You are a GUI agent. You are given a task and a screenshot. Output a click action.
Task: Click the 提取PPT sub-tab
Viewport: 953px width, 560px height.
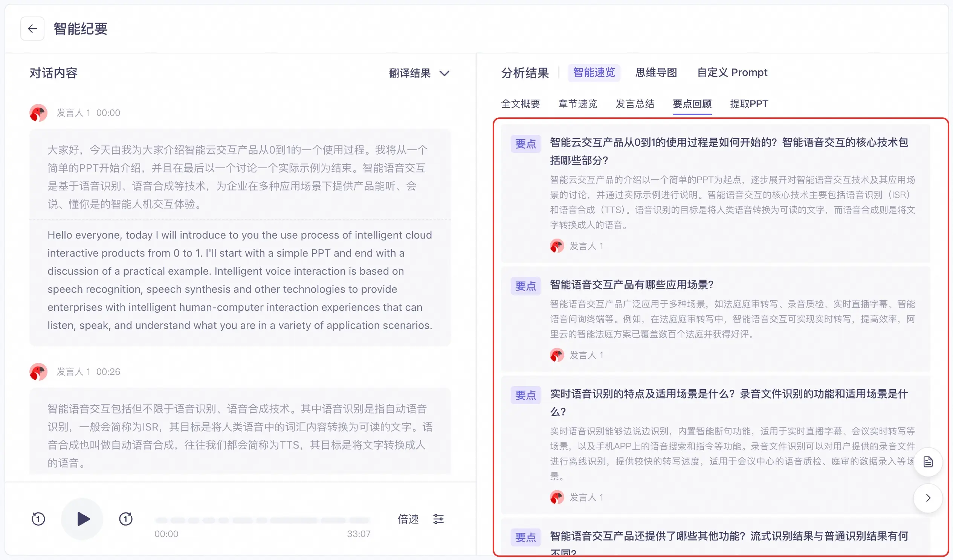[749, 104]
